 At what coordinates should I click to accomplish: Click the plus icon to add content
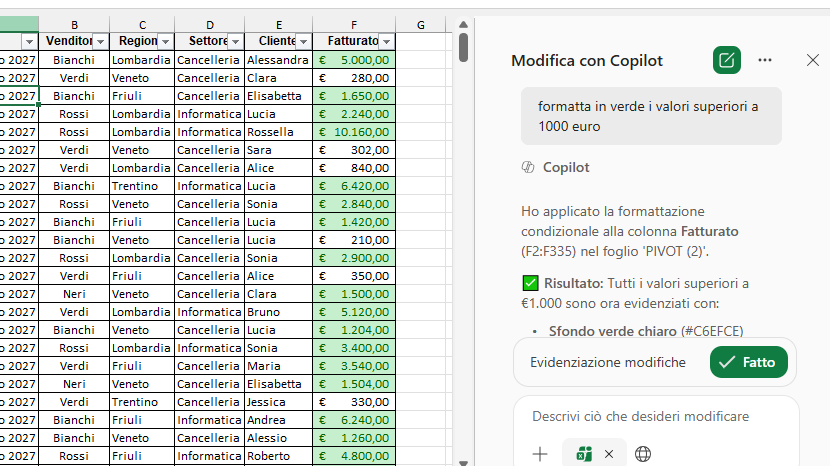(540, 454)
